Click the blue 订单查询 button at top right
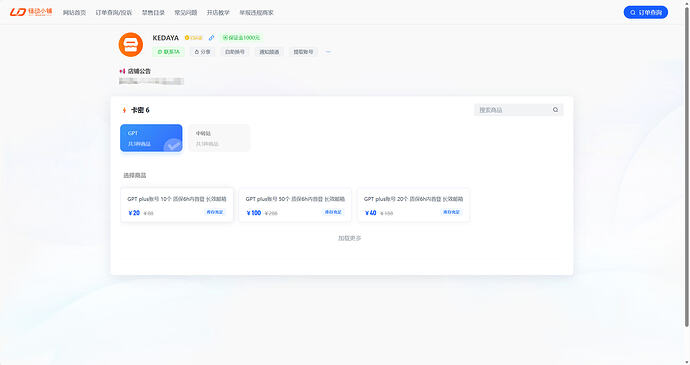Viewport: 690px width, 365px height. pyautogui.click(x=646, y=12)
